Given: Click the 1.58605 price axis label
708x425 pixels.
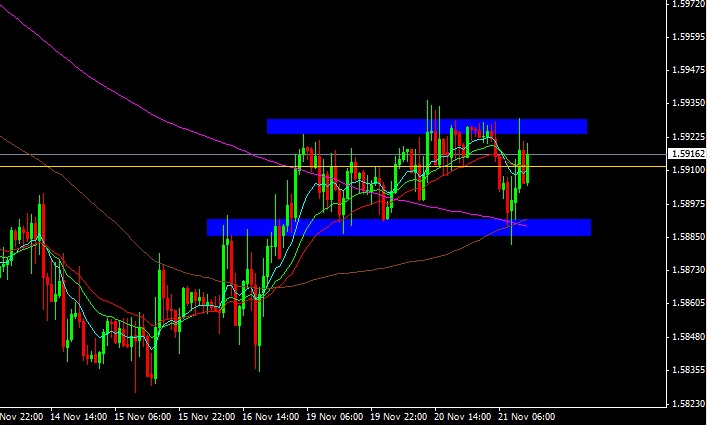Looking at the screenshot, I should point(688,303).
